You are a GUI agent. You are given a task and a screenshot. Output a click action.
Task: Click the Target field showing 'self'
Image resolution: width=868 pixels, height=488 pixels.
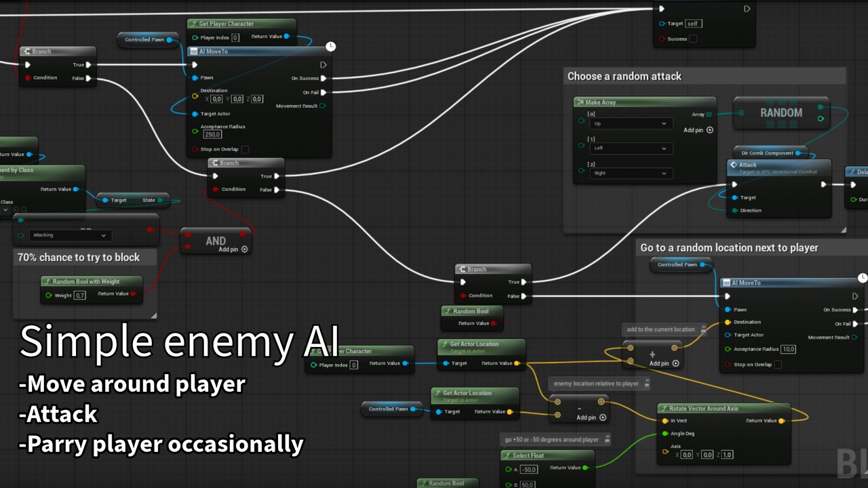(693, 24)
